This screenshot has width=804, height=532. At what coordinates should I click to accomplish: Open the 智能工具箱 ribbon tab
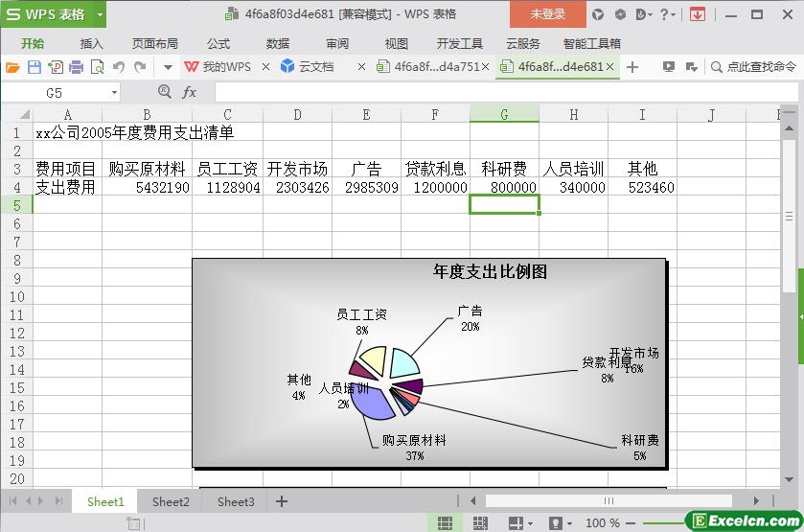pos(591,43)
